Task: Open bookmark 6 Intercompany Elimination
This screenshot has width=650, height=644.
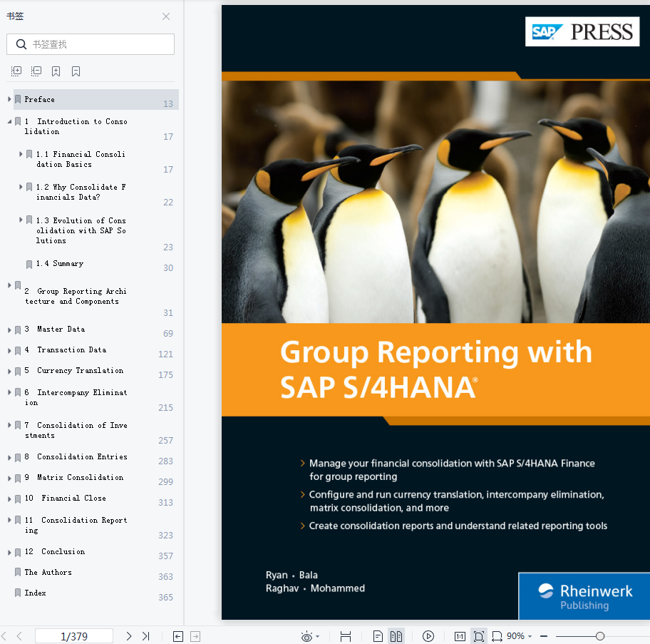Action: point(76,397)
